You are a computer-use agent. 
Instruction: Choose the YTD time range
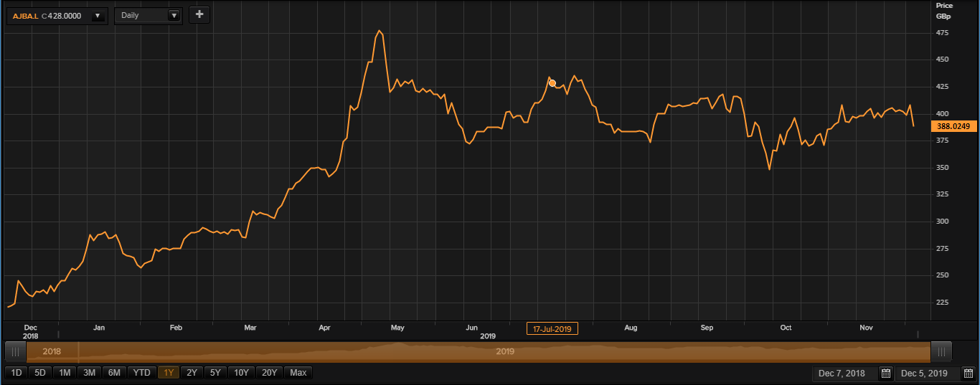coord(143,373)
